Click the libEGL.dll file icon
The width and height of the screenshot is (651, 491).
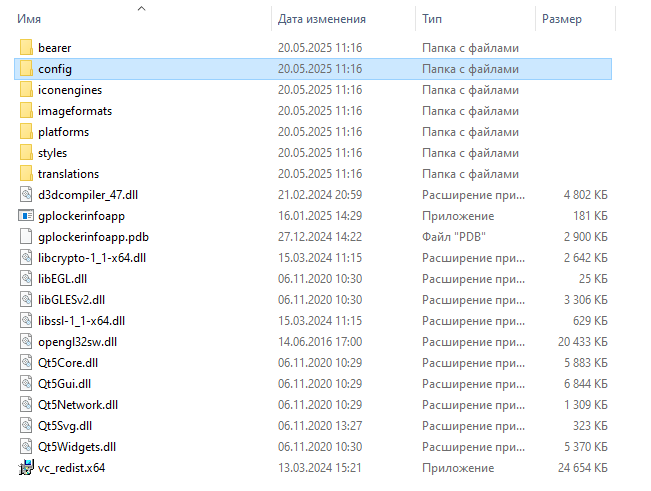click(26, 278)
